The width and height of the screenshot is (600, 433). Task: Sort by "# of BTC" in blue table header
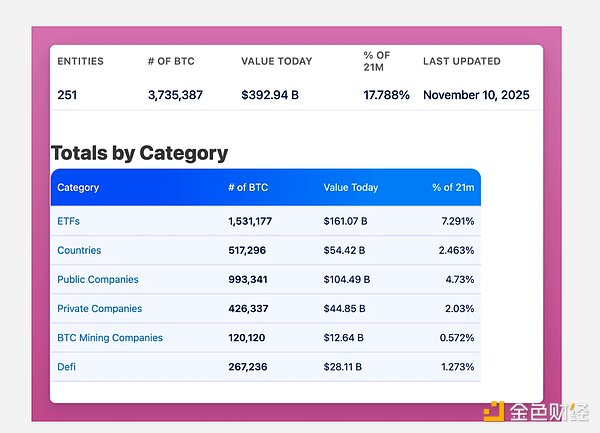248,187
